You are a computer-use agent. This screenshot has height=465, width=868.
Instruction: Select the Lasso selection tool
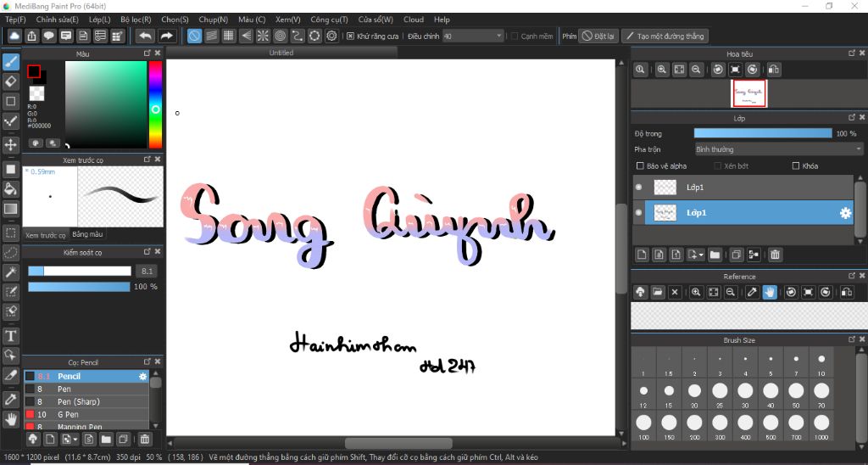[x=10, y=253]
